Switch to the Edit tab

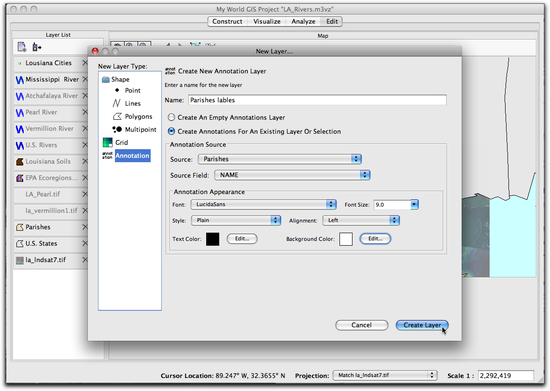click(x=332, y=21)
